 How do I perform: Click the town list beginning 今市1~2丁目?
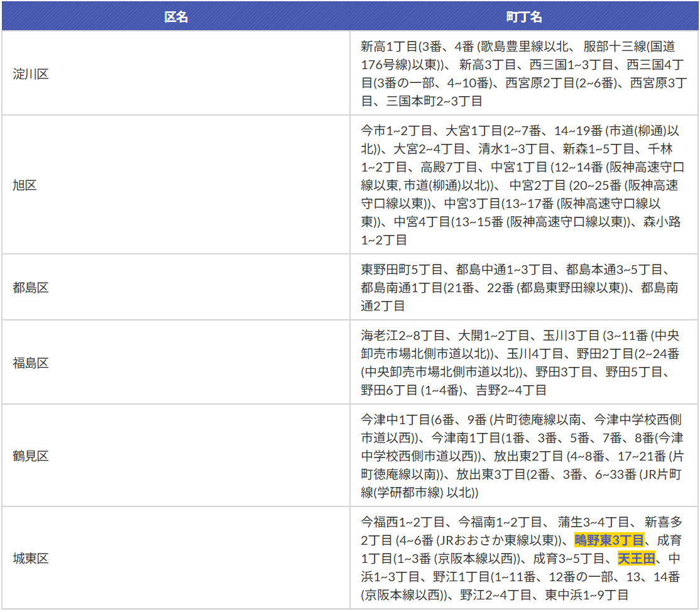[x=524, y=185]
